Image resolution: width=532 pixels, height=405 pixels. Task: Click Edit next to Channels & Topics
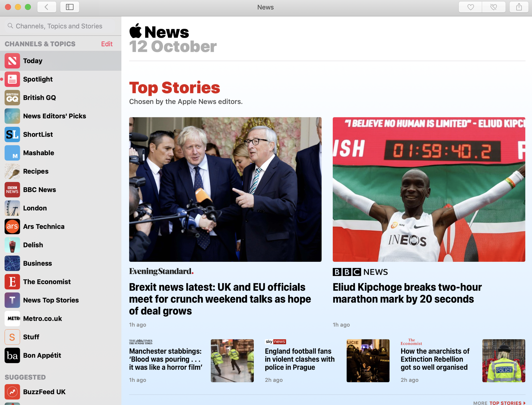(107, 44)
